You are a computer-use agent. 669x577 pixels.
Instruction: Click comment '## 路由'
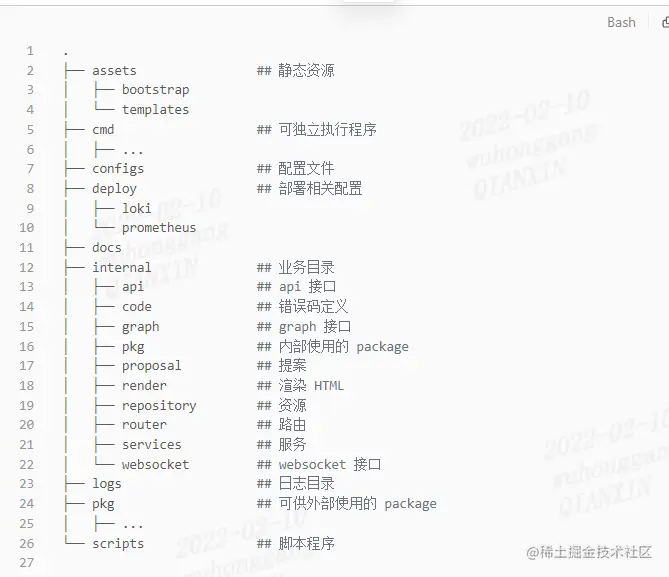(x=281, y=425)
